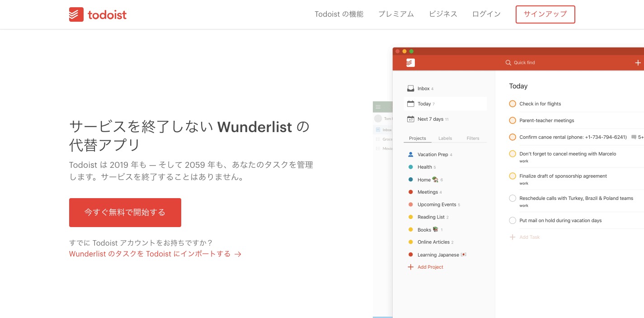
Task: Click the Books project emoji icon
Action: click(x=435, y=229)
